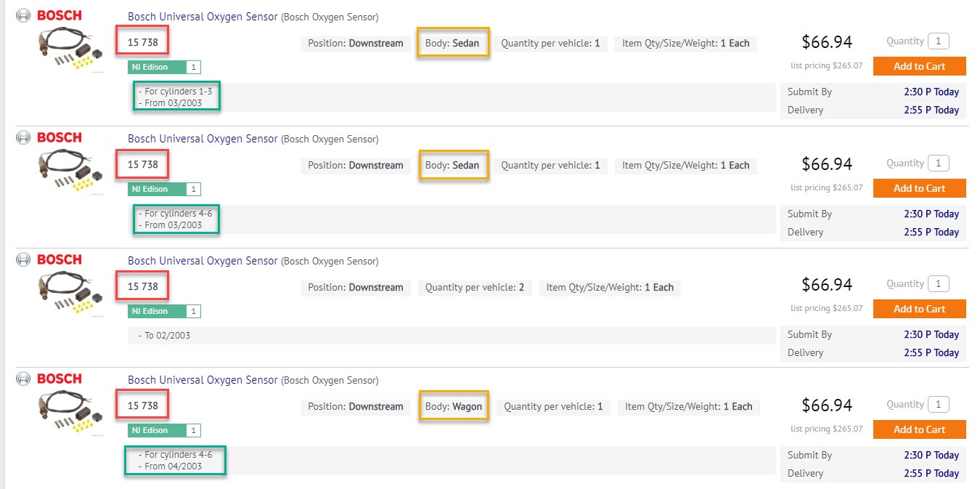
Task: Add the cylinders 1-3 sensor to cart
Action: (x=919, y=66)
